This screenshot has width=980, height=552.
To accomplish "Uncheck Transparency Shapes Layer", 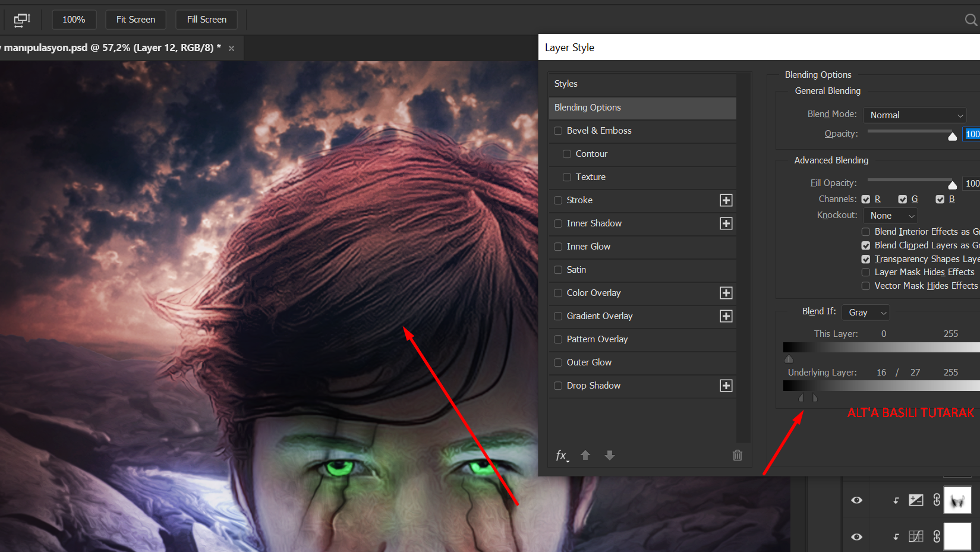I will point(866,259).
